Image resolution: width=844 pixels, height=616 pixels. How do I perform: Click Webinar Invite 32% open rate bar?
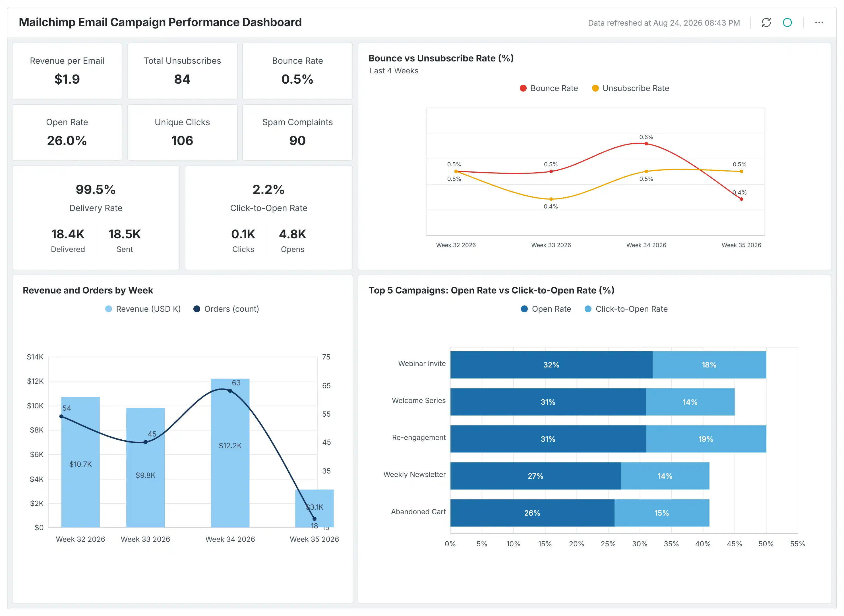coord(551,365)
